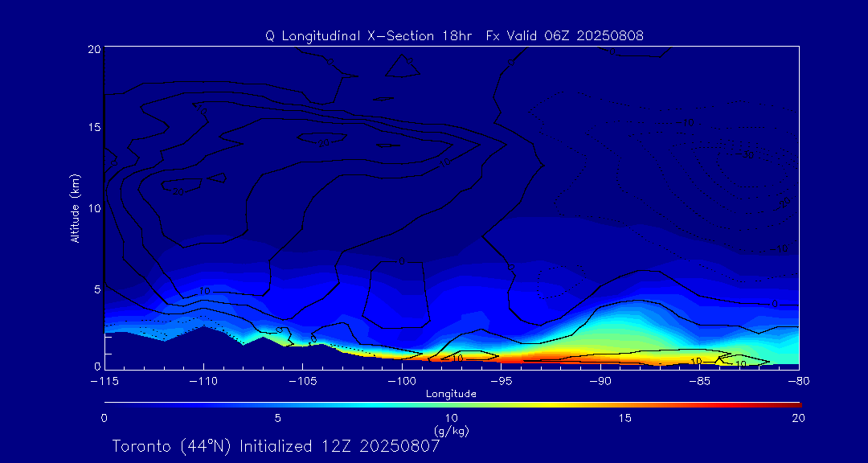Click the altitude axis tick label 20
868x463 pixels.
click(x=93, y=49)
